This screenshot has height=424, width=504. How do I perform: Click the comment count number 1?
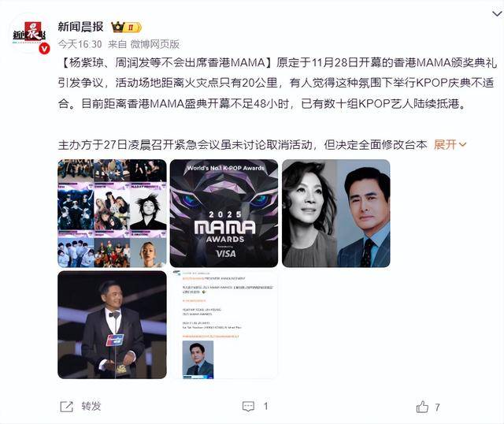(x=266, y=407)
